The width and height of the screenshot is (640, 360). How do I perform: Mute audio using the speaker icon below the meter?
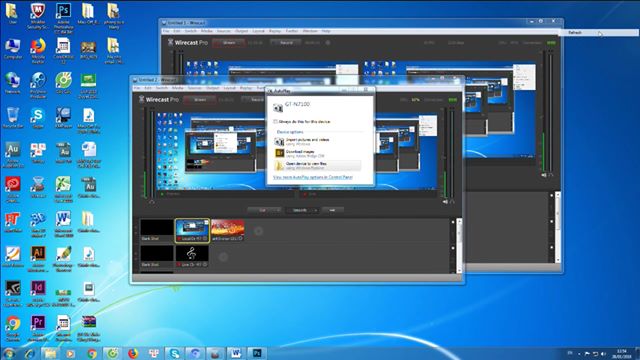point(445,202)
